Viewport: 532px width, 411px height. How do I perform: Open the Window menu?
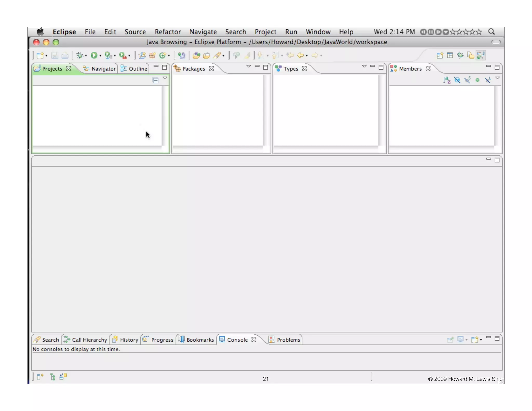[318, 32]
